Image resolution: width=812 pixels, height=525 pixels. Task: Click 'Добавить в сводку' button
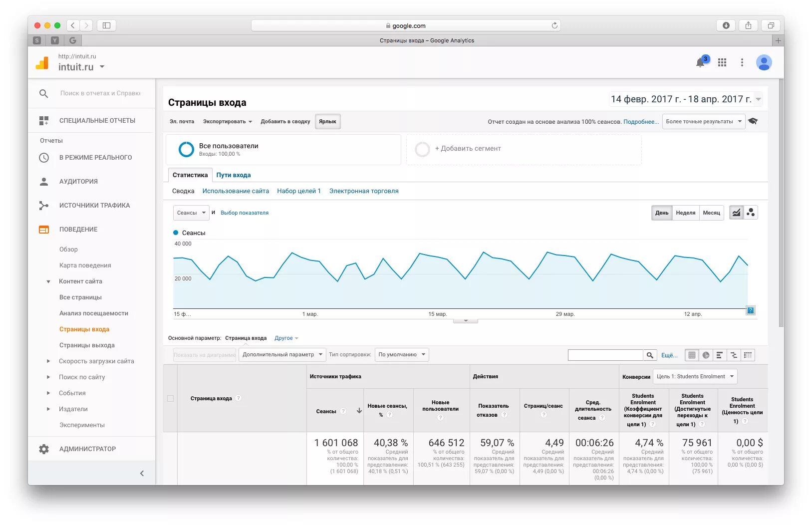pos(285,121)
